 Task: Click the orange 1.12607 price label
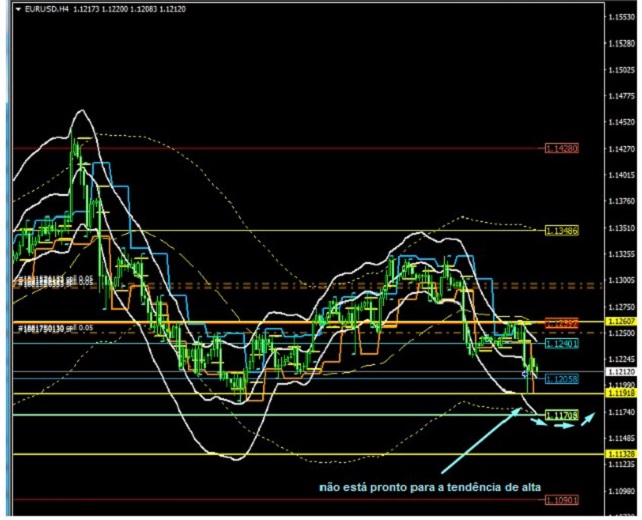pos(562,322)
